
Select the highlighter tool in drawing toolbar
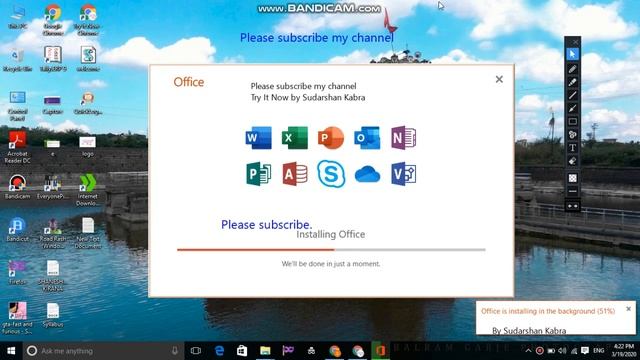click(x=573, y=82)
